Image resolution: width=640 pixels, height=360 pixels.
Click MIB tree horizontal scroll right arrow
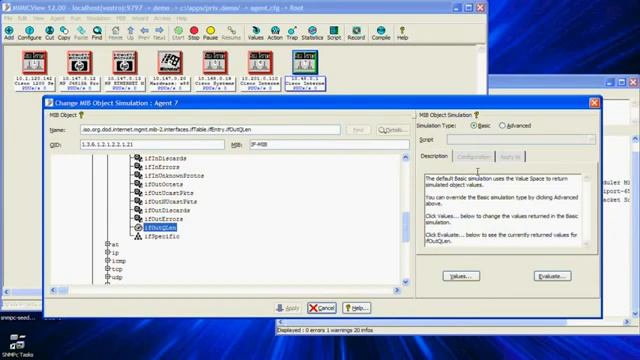pyautogui.click(x=397, y=290)
